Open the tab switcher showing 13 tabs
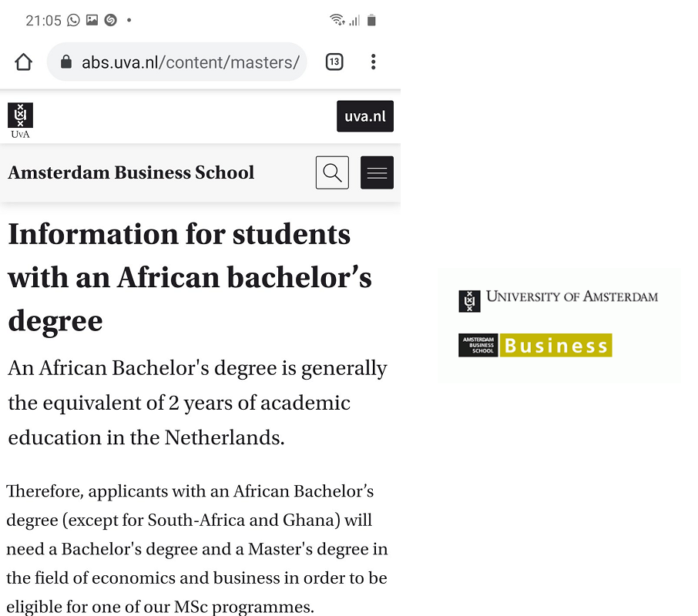This screenshot has height=616, width=698. pos(334,62)
